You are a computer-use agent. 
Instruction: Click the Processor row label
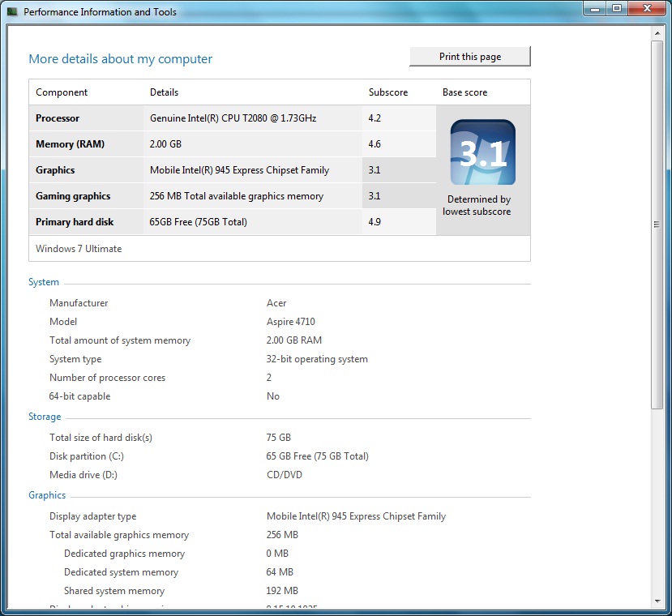[x=58, y=118]
